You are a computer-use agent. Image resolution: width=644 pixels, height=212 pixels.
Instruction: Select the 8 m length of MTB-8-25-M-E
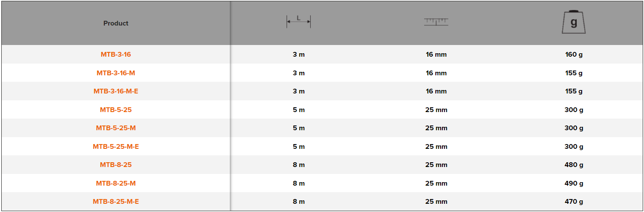299,202
